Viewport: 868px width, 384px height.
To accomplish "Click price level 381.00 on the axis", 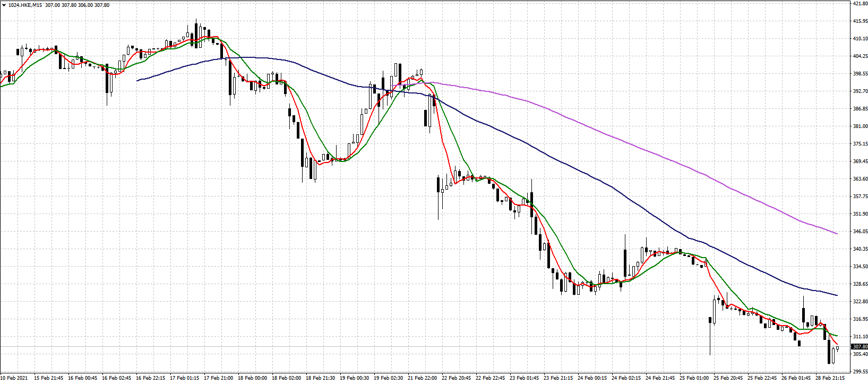I will 860,126.
